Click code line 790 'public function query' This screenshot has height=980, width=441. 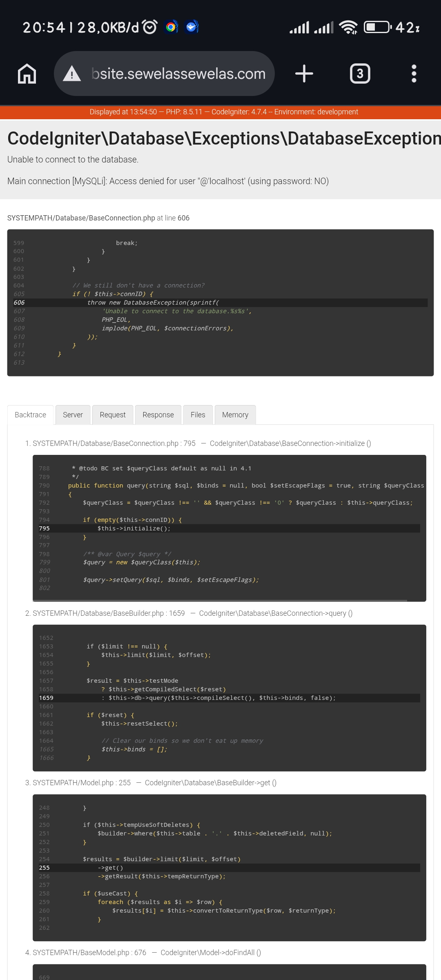point(246,486)
